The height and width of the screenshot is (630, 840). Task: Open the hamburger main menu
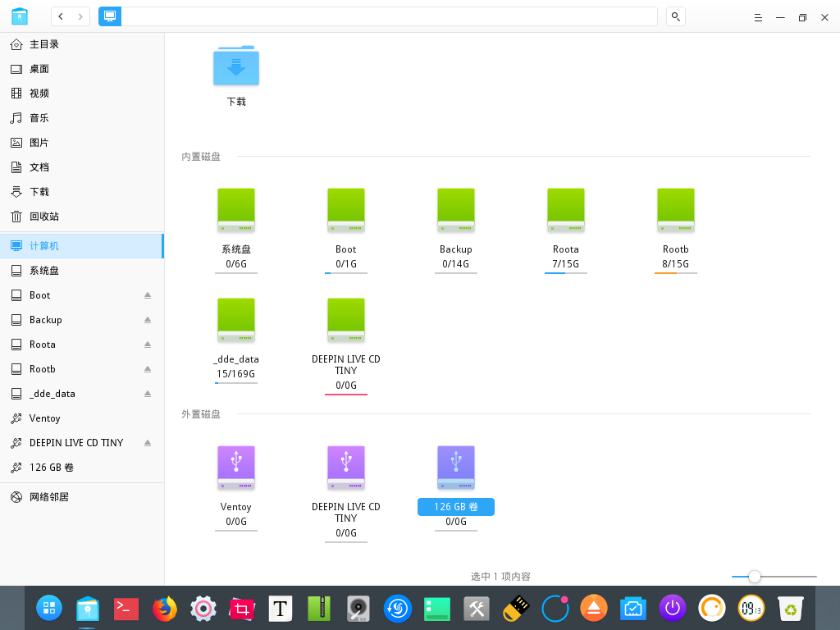point(758,17)
